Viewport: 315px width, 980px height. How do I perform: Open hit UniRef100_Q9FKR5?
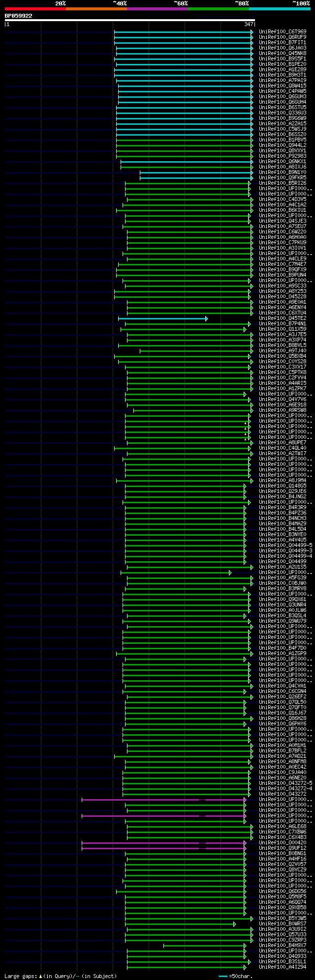click(283, 177)
